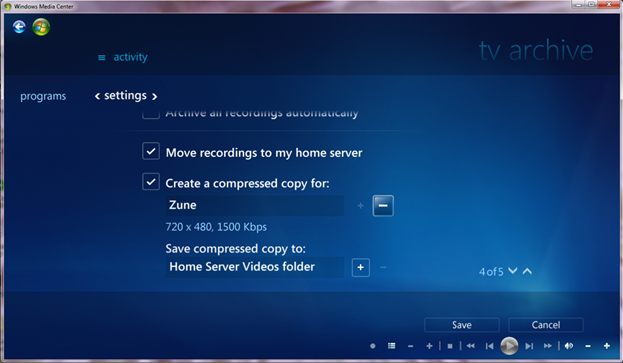This screenshot has width=623, height=363.
Task: Uncheck Move recordings to my home server
Action: [x=151, y=151]
